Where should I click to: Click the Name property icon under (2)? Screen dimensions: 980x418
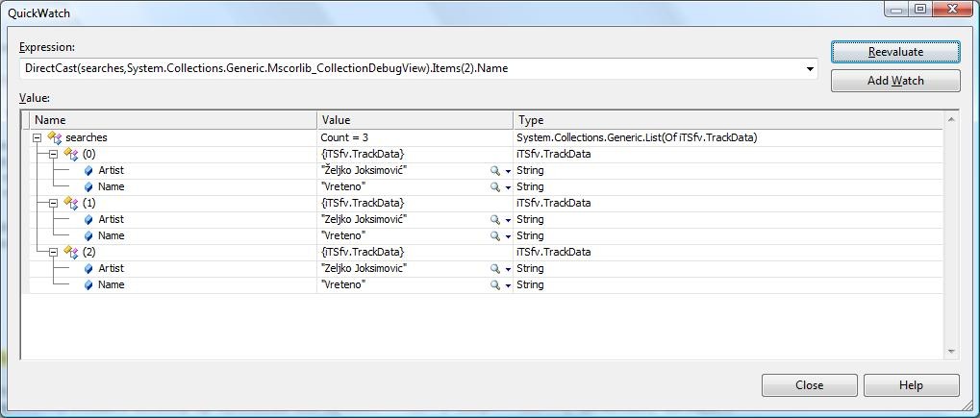pos(88,284)
